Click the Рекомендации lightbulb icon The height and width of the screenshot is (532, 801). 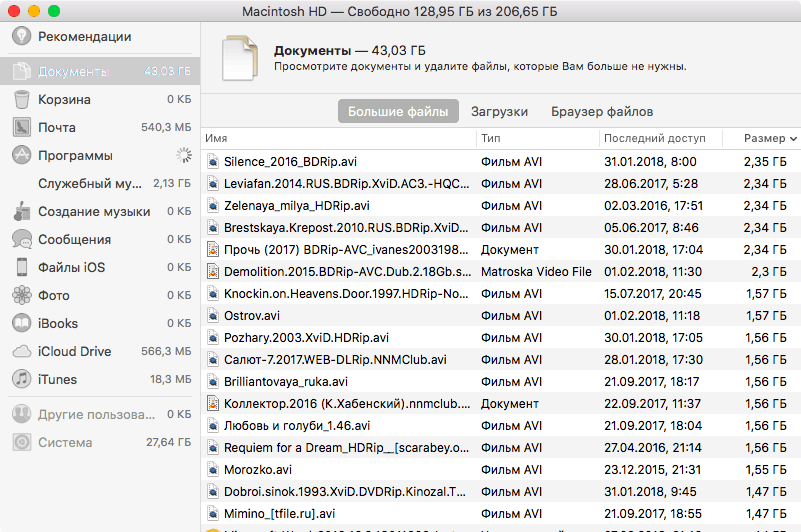tap(21, 36)
